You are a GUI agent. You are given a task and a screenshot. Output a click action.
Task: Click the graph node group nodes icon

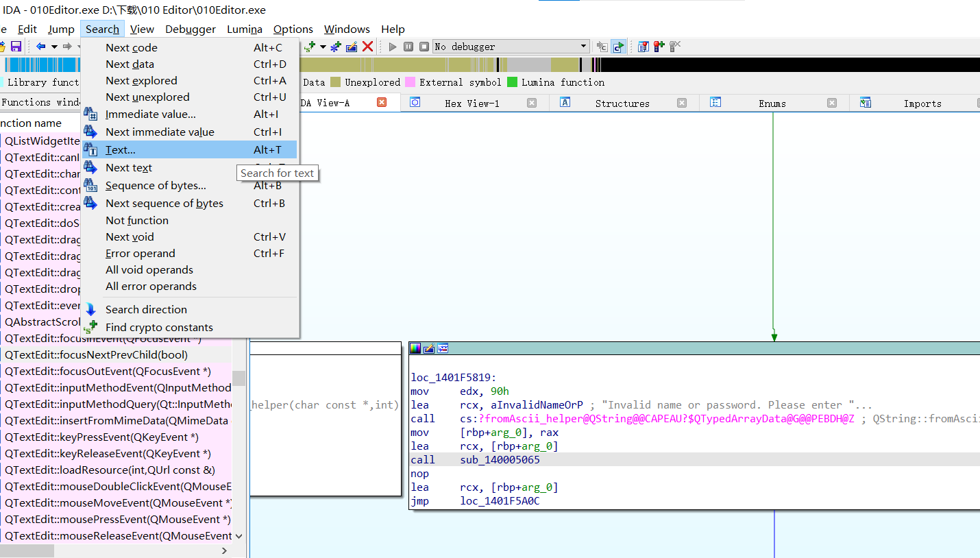(443, 348)
